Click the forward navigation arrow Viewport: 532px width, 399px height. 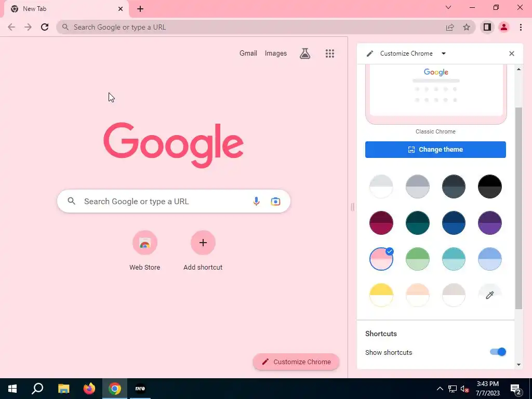coord(28,27)
